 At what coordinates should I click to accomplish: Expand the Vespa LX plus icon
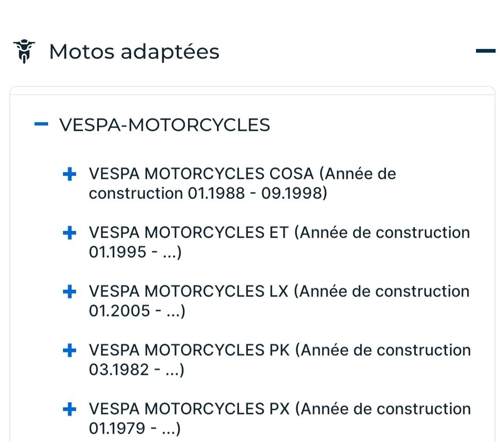pyautogui.click(x=70, y=292)
